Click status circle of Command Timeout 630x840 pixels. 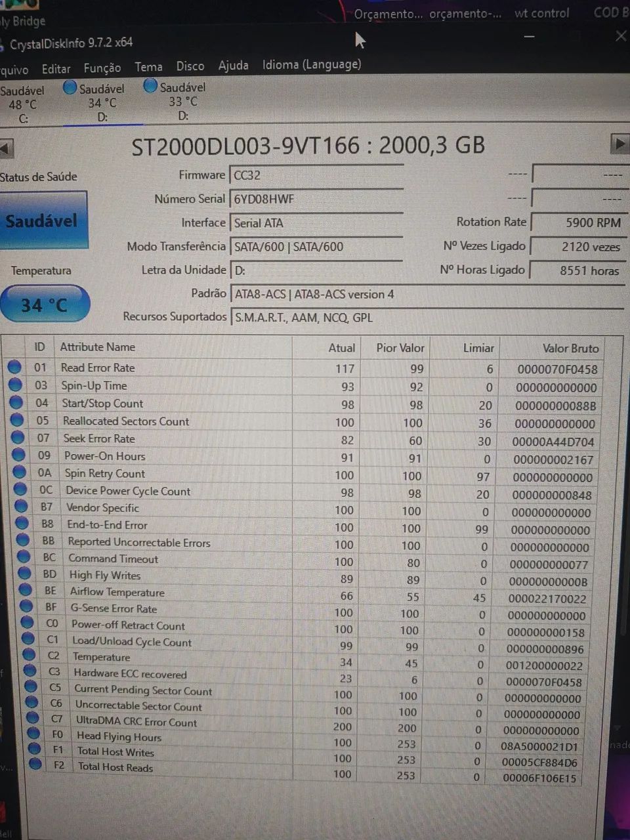[24, 556]
